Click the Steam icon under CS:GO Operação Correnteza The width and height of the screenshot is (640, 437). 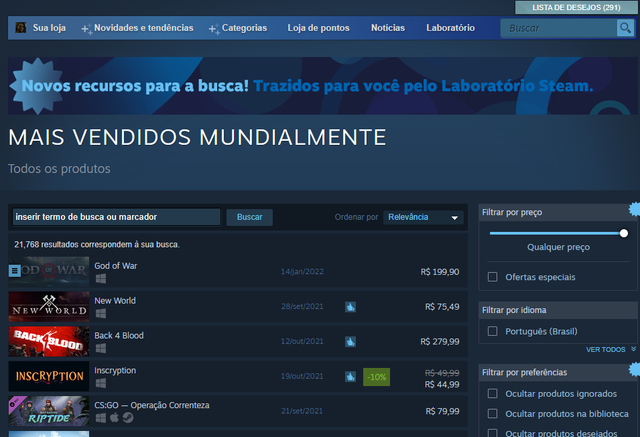(128, 418)
